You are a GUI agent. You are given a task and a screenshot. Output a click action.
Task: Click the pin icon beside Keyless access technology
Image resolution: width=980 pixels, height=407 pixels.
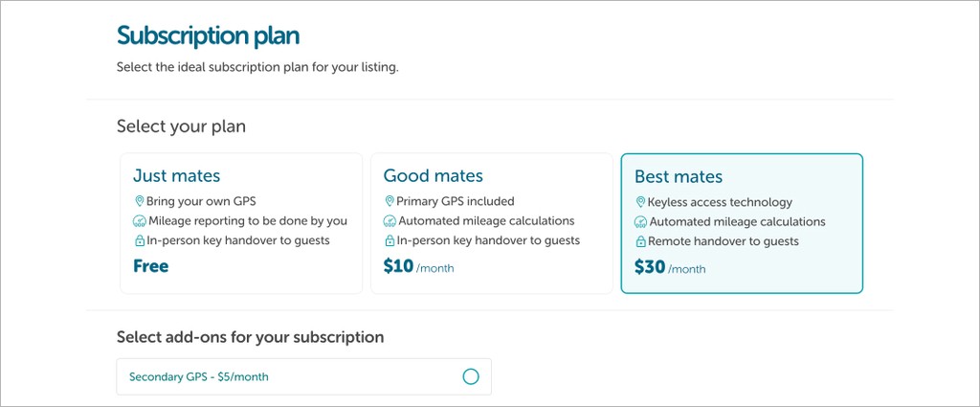tap(640, 202)
